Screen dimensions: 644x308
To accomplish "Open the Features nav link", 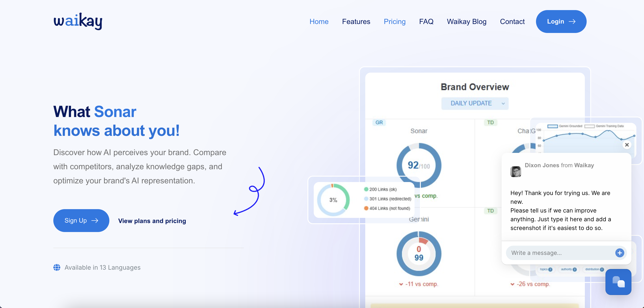I will coord(356,22).
